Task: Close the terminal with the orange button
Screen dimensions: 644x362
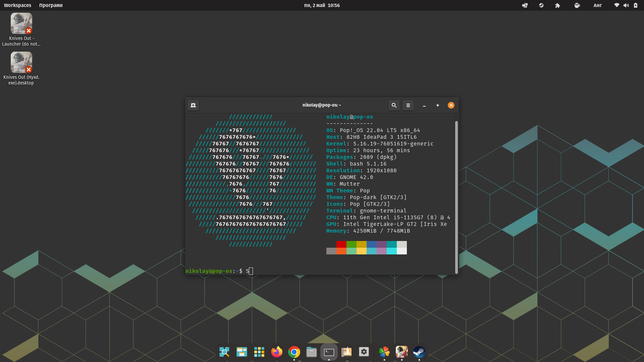Action: pos(451,105)
